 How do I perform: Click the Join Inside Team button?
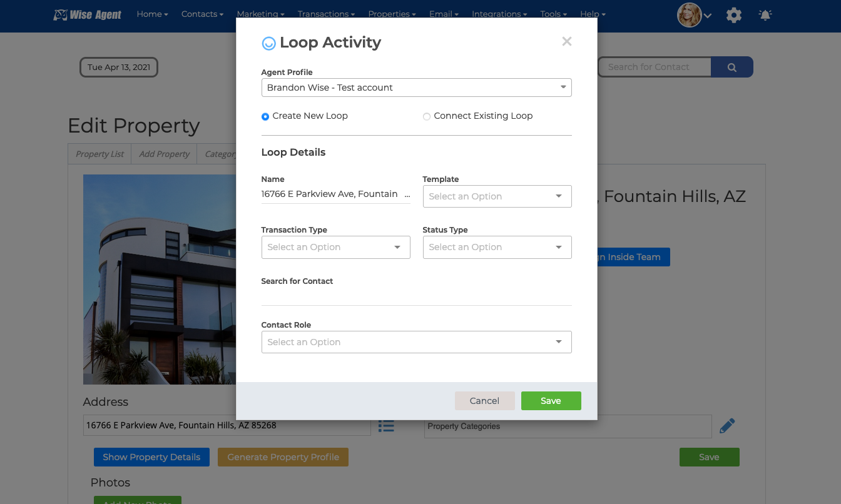631,257
